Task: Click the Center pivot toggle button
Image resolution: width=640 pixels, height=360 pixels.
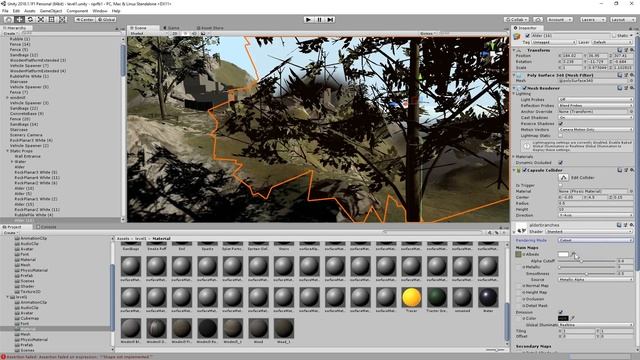Action: click(x=85, y=19)
